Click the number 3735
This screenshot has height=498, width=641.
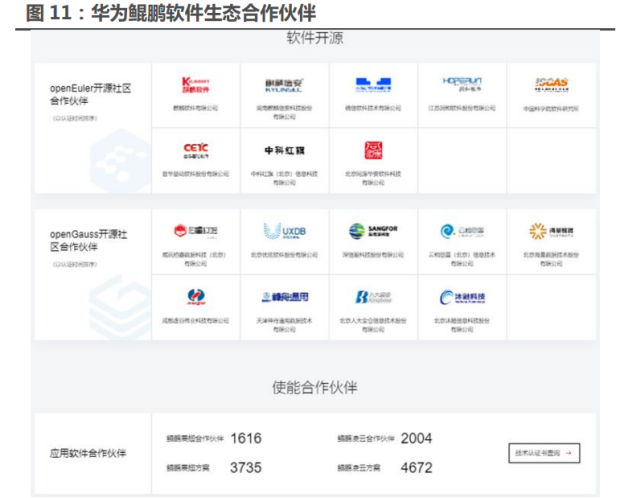pyautogui.click(x=246, y=467)
